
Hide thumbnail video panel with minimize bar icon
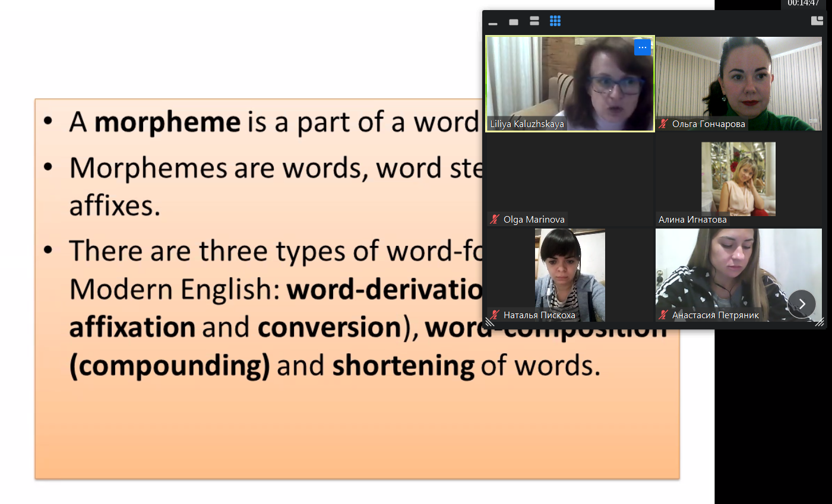pos(493,23)
